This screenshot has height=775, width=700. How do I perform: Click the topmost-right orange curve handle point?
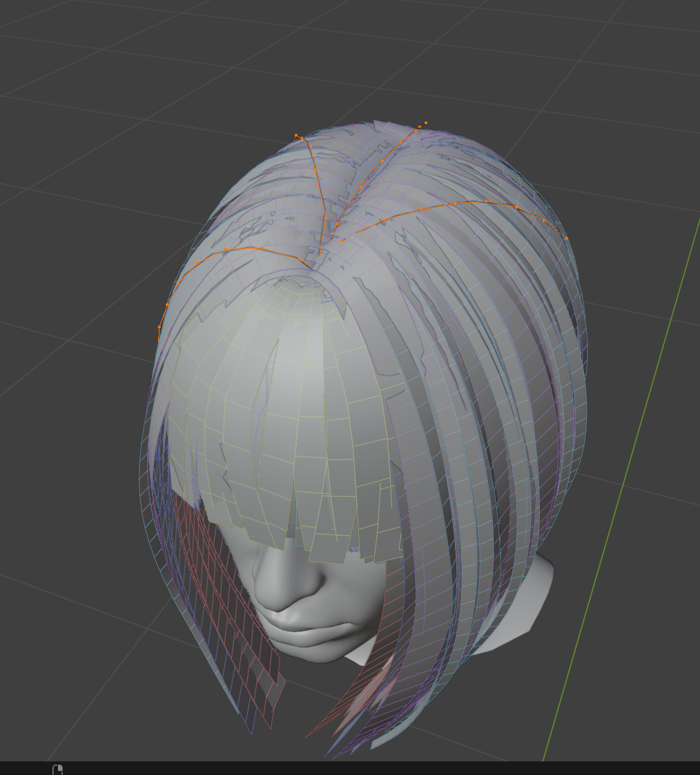coord(426,123)
